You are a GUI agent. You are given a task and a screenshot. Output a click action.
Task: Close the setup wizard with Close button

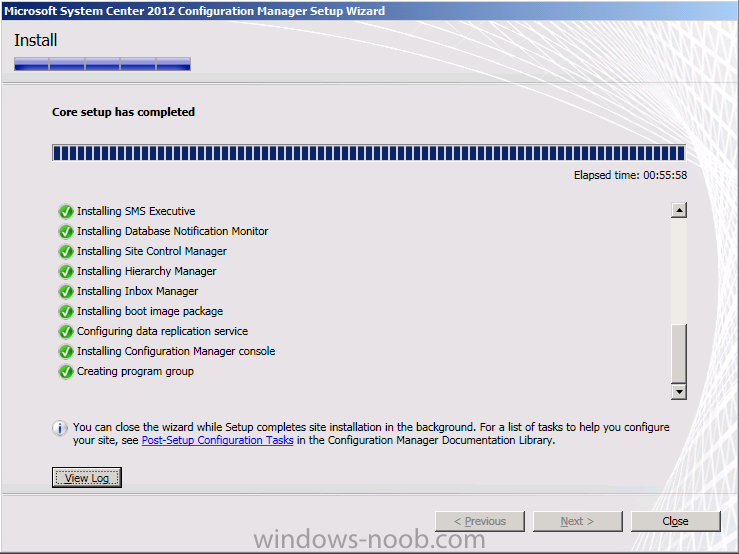(675, 521)
